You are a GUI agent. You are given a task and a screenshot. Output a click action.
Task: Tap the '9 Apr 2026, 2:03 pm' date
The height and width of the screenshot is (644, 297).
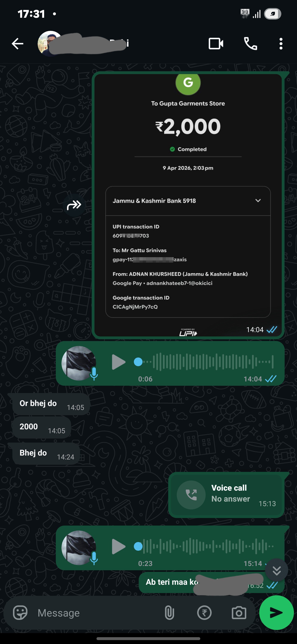click(x=188, y=168)
